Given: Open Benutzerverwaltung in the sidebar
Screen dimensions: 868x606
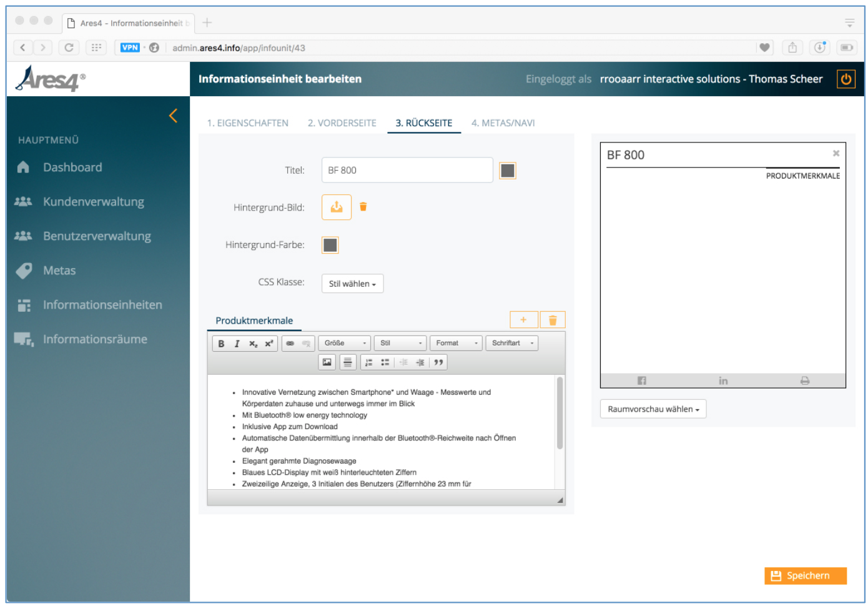Looking at the screenshot, I should (x=97, y=236).
